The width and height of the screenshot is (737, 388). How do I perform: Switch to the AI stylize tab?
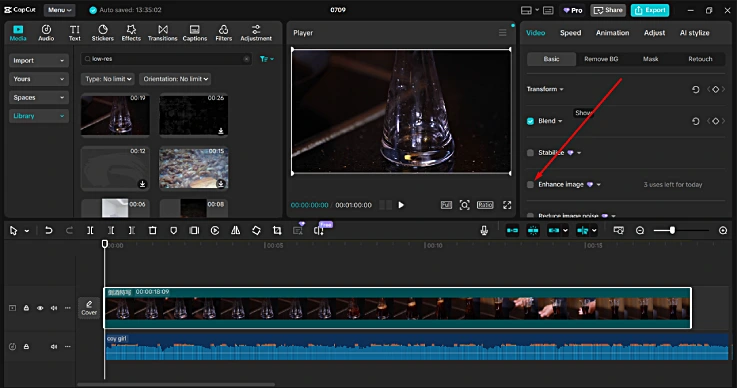click(x=694, y=33)
